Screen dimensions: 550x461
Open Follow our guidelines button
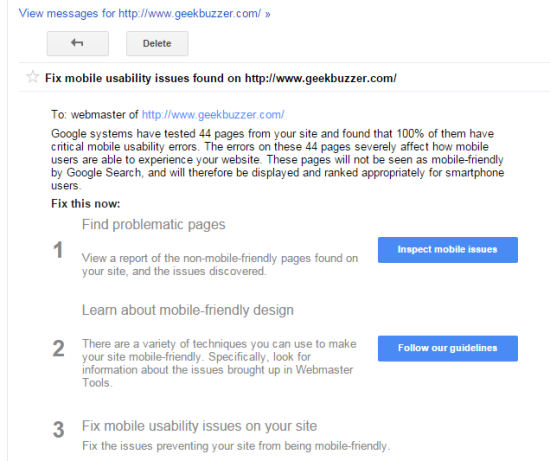tap(448, 348)
